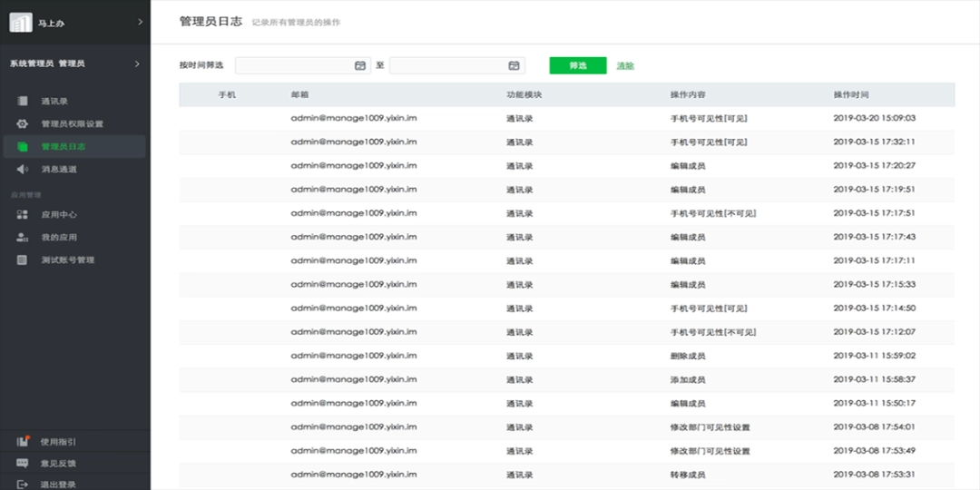Click the 清除 clear link
The image size is (980, 490).
[x=625, y=65]
